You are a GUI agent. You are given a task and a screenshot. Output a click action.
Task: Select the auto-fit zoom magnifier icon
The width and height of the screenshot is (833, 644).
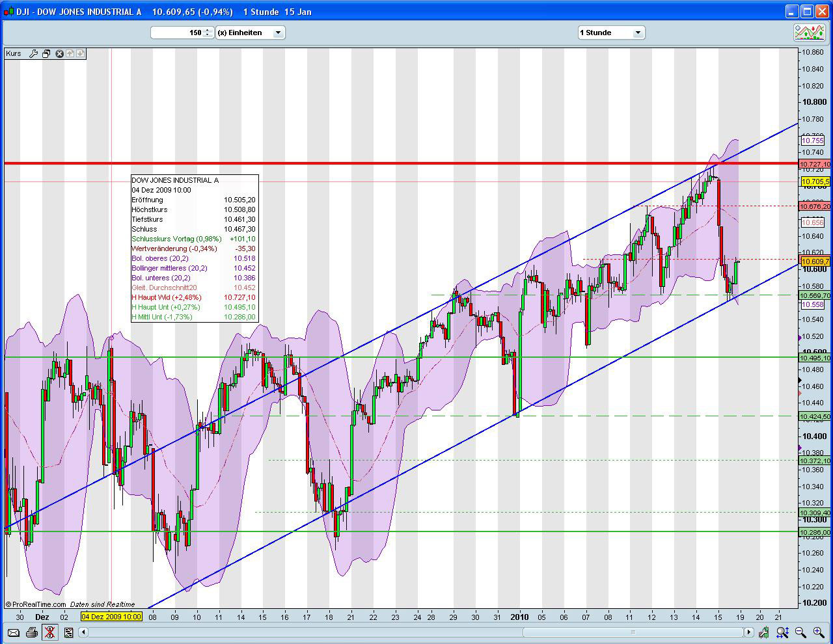pos(783,632)
